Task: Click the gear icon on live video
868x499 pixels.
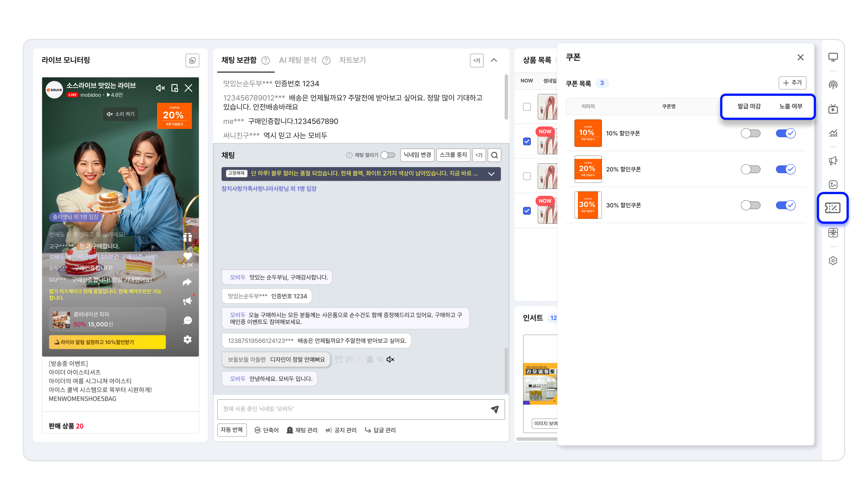Action: (187, 340)
